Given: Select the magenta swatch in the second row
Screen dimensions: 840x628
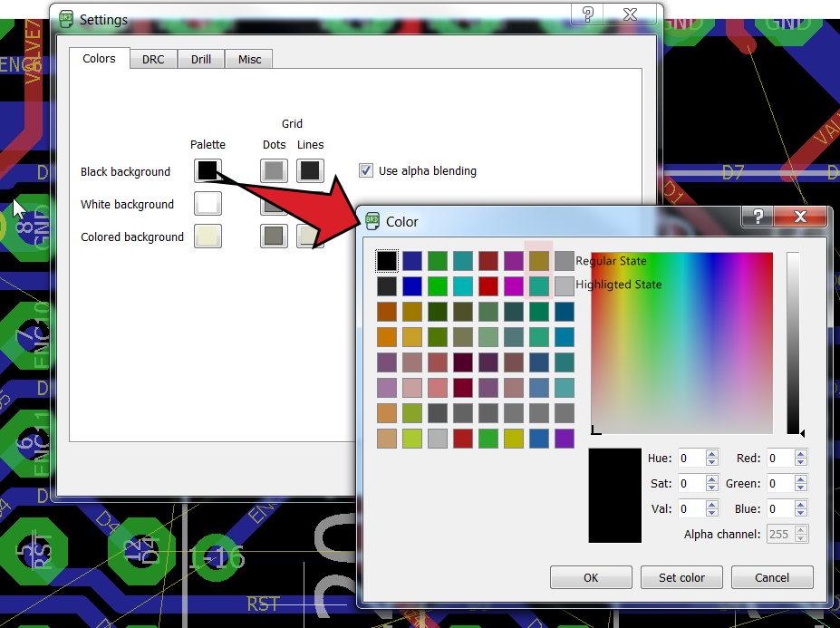Looking at the screenshot, I should 514,286.
